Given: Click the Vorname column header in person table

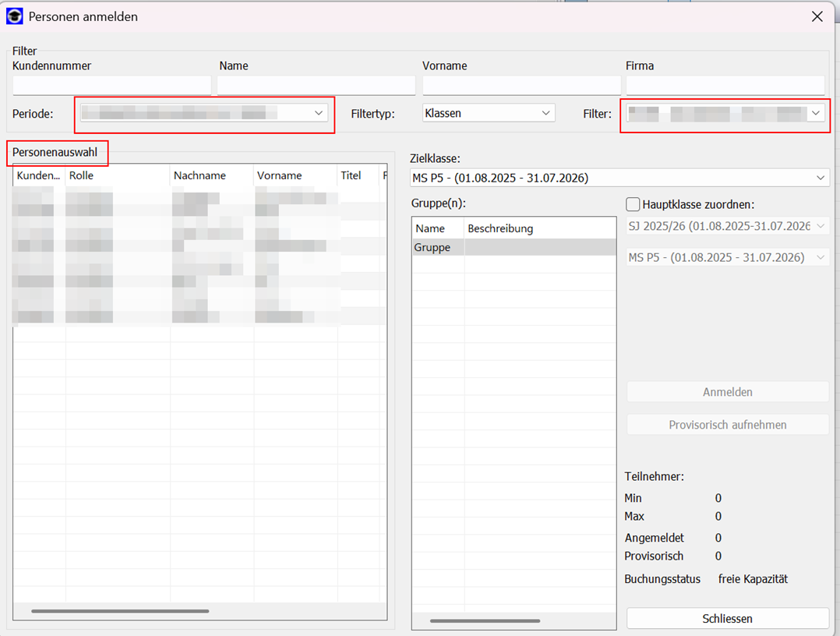Looking at the screenshot, I should coord(295,176).
